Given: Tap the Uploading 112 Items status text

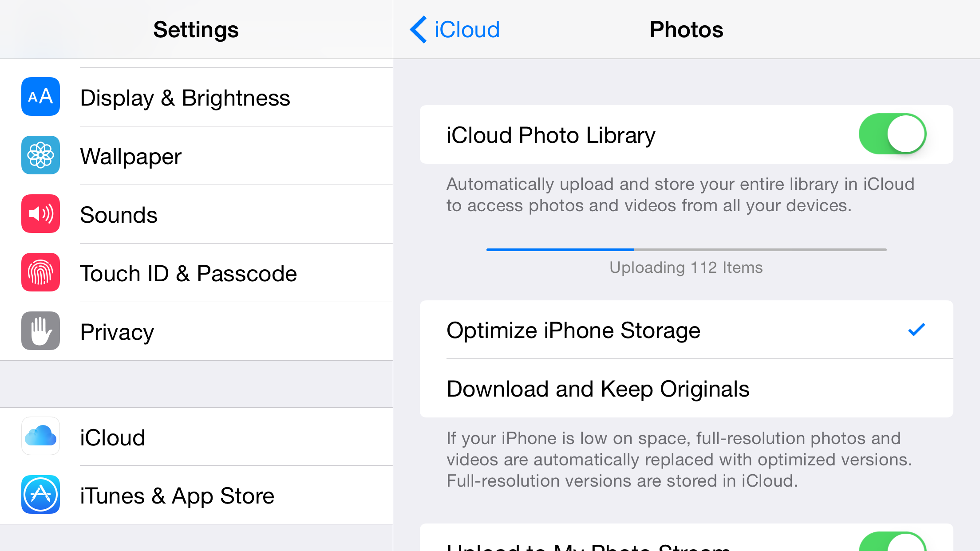Looking at the screenshot, I should (x=686, y=267).
